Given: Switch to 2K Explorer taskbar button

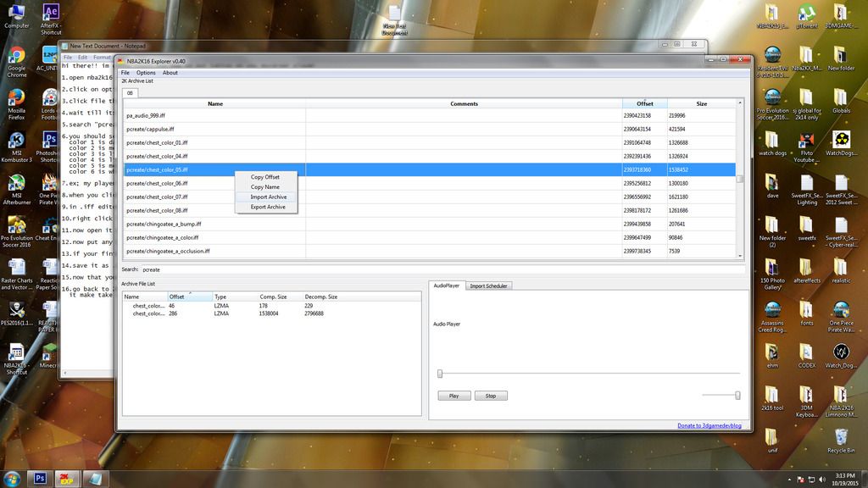Looking at the screenshot, I should pyautogui.click(x=67, y=479).
